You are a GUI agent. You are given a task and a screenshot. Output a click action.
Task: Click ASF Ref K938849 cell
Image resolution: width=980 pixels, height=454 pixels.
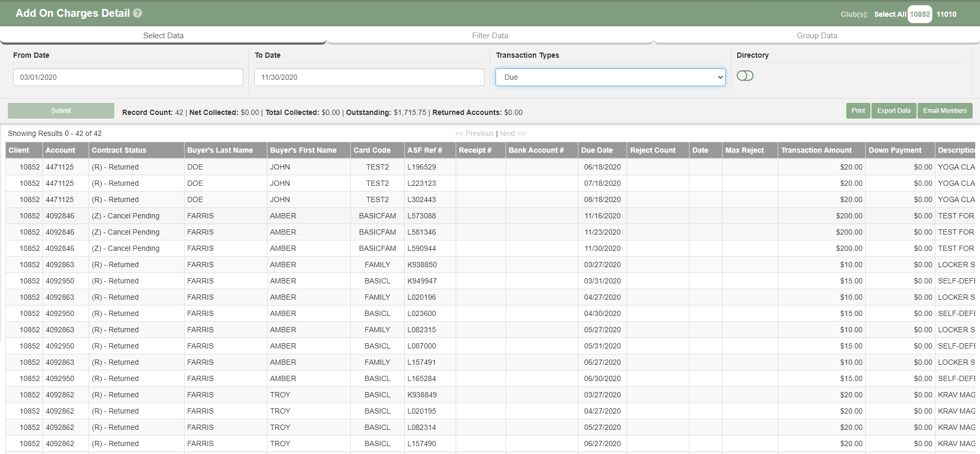pyautogui.click(x=430, y=395)
